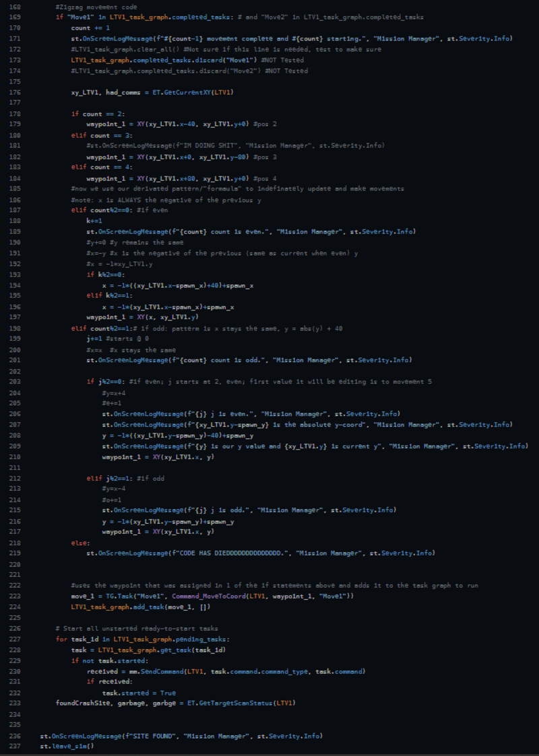Click '#x=x #x stays the same' comment
539x756 pixels.
(131, 350)
